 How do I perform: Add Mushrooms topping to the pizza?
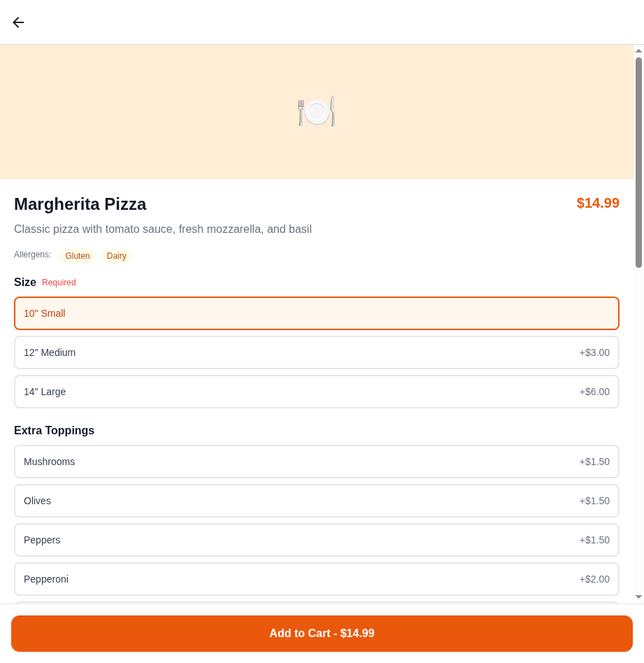point(316,462)
